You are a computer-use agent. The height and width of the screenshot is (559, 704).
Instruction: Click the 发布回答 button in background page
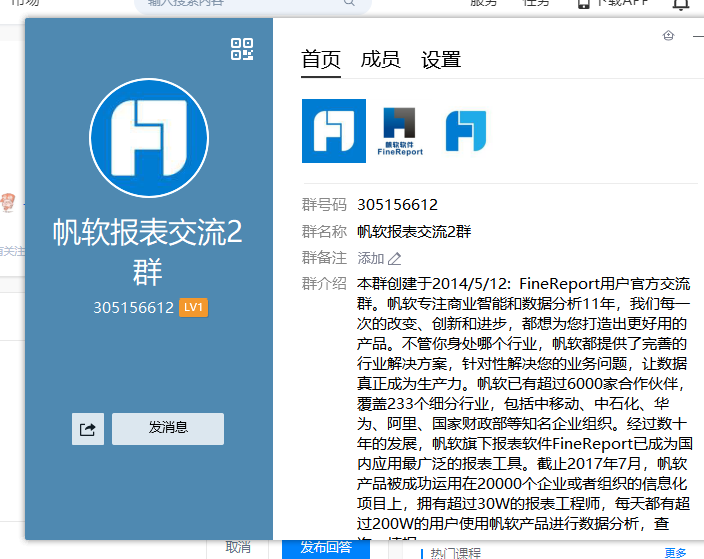click(326, 548)
